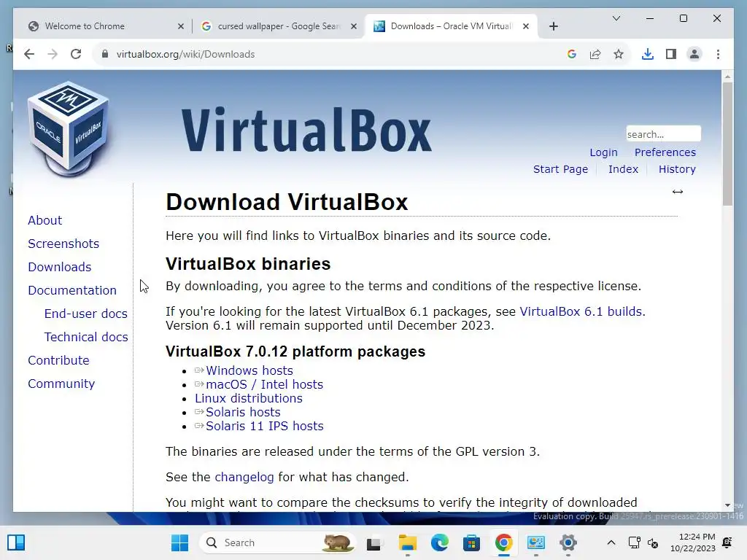Open Documentation in the sidebar

click(x=72, y=290)
